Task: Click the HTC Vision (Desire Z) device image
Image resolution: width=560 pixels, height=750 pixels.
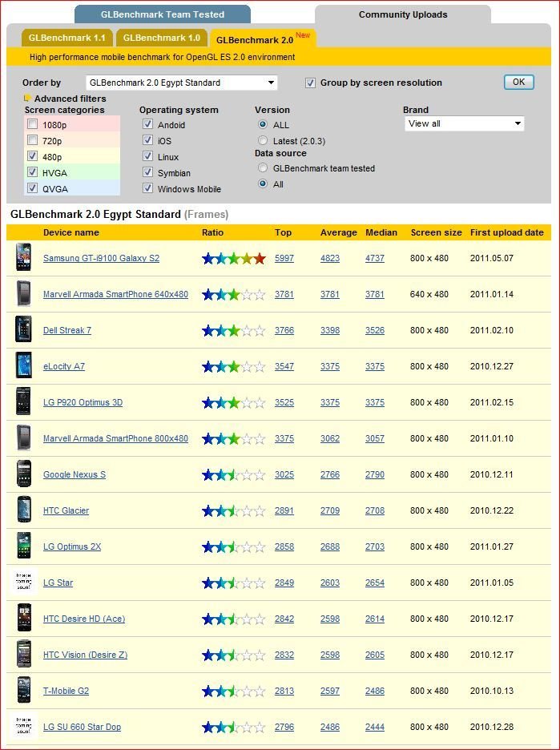Action: [23, 654]
